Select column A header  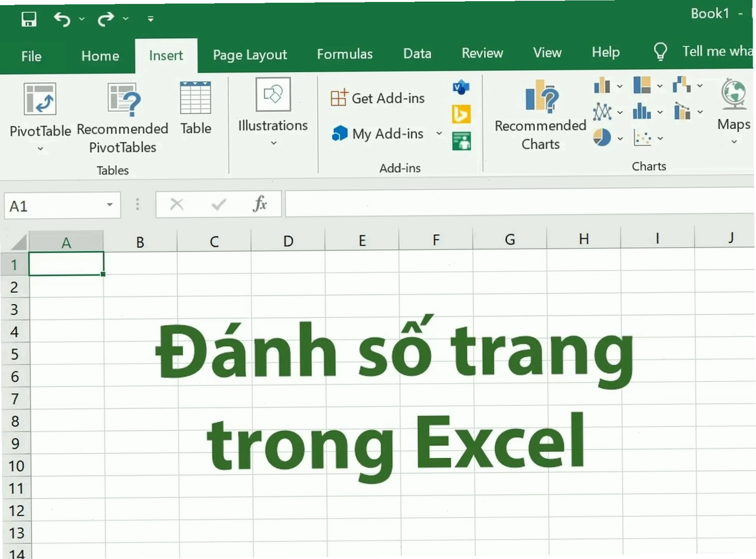66,241
